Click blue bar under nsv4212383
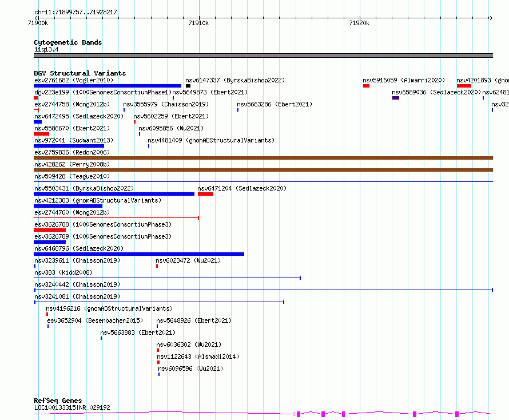The height and width of the screenshot is (420, 509). [x=68, y=206]
